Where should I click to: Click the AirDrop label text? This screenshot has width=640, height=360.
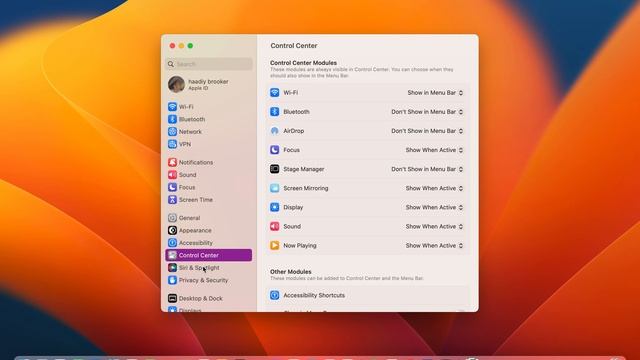coord(293,131)
